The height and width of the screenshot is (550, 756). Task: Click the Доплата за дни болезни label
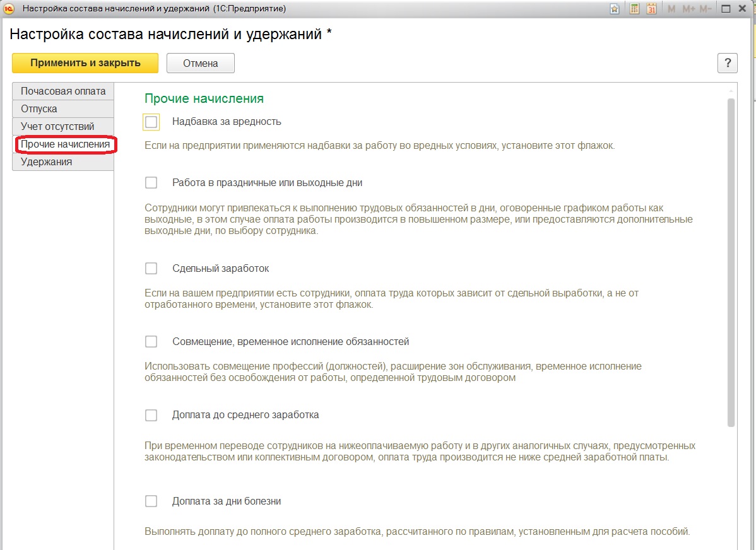[x=227, y=501]
